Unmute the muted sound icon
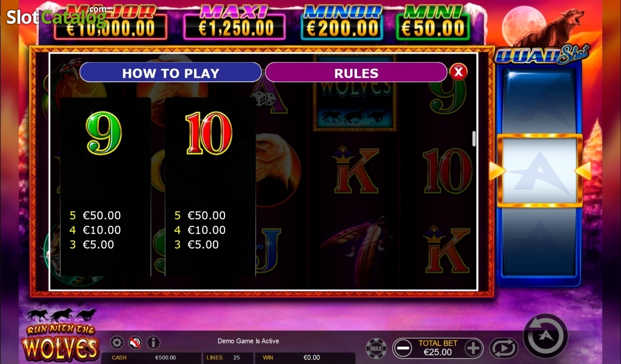The width and height of the screenshot is (621, 364). point(135,342)
